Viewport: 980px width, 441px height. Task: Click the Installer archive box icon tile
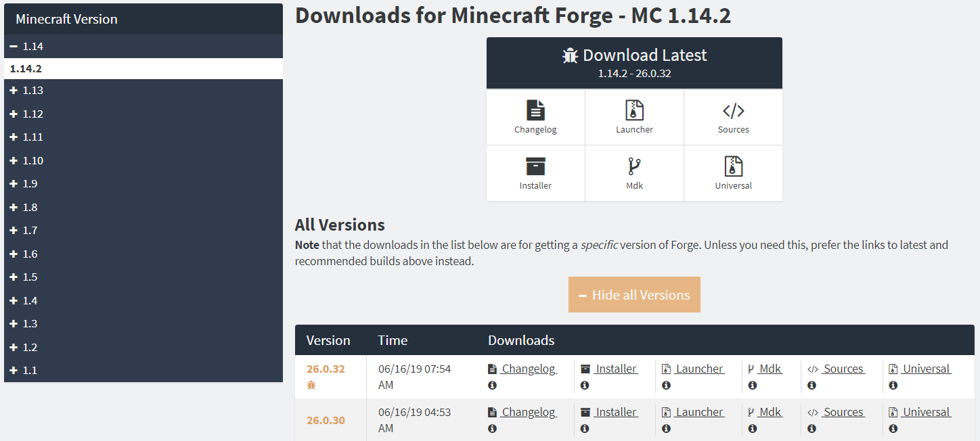tap(535, 173)
